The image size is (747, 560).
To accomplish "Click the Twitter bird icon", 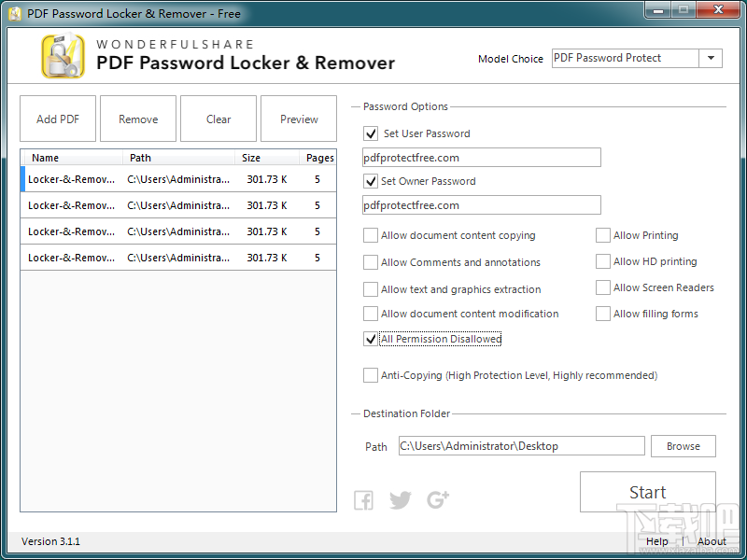I will coord(401,500).
